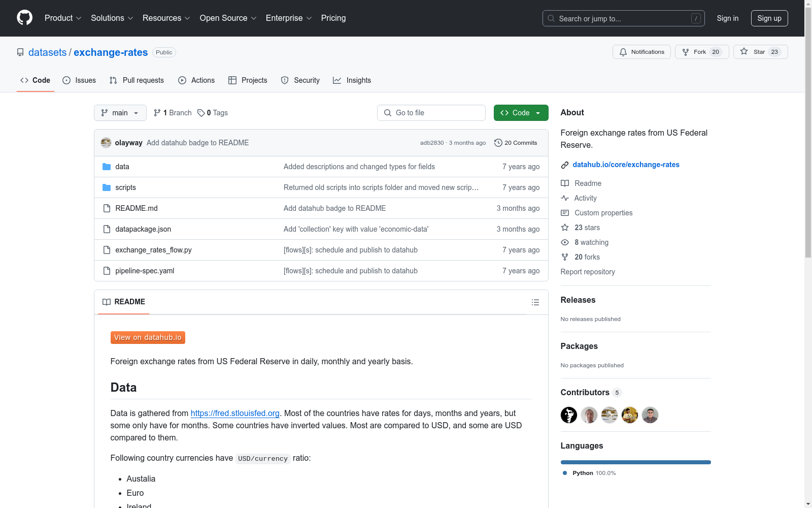This screenshot has height=508, width=812.
Task: Open the Activity link in About
Action: pos(579,198)
